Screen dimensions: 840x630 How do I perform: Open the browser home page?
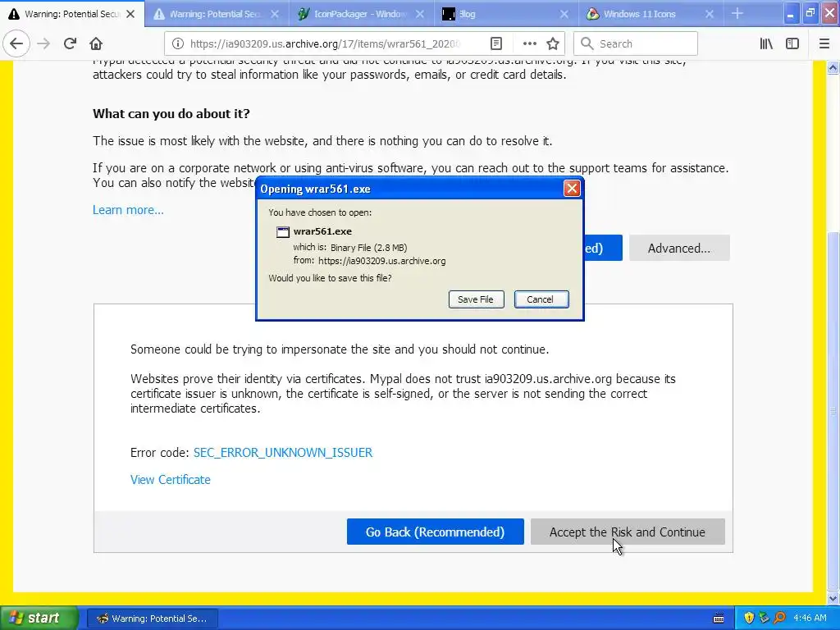point(96,43)
